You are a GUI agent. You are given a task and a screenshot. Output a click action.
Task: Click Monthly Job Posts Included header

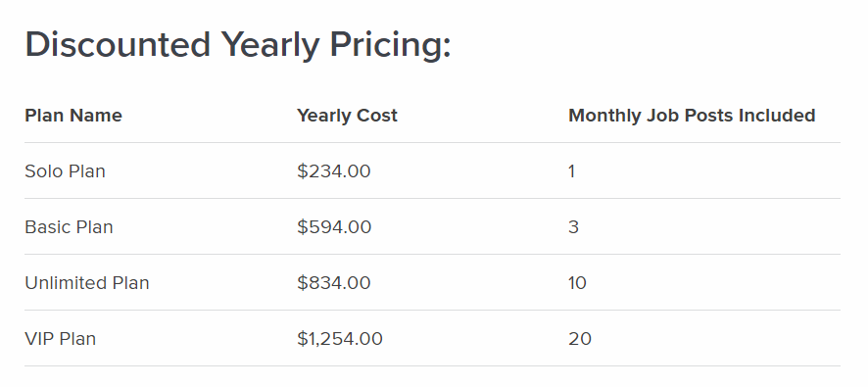click(692, 116)
